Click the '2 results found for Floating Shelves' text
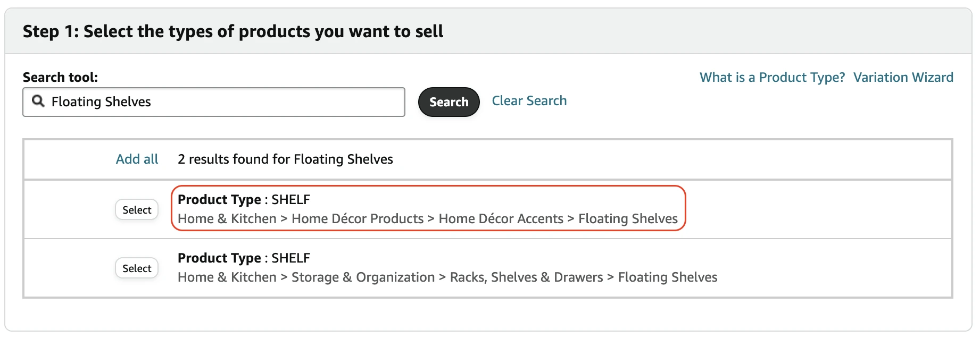This screenshot has height=338, width=980. 285,159
